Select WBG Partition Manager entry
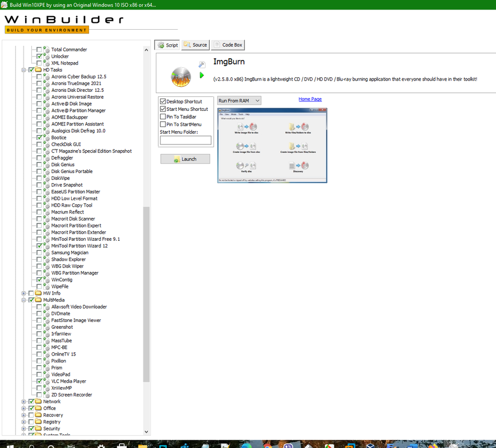The image size is (496, 448). pyautogui.click(x=75, y=273)
